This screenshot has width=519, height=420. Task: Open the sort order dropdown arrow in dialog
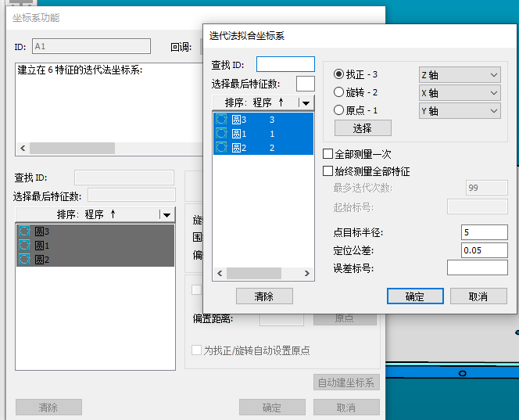[306, 102]
